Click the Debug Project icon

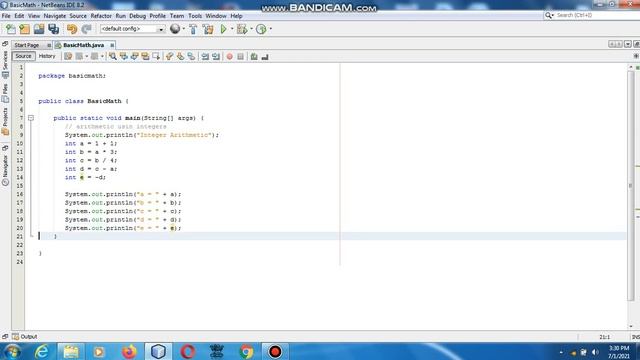point(242,29)
